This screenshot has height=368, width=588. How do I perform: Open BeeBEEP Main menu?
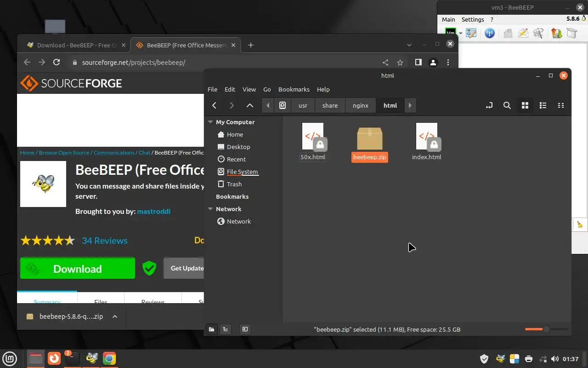pos(448,19)
